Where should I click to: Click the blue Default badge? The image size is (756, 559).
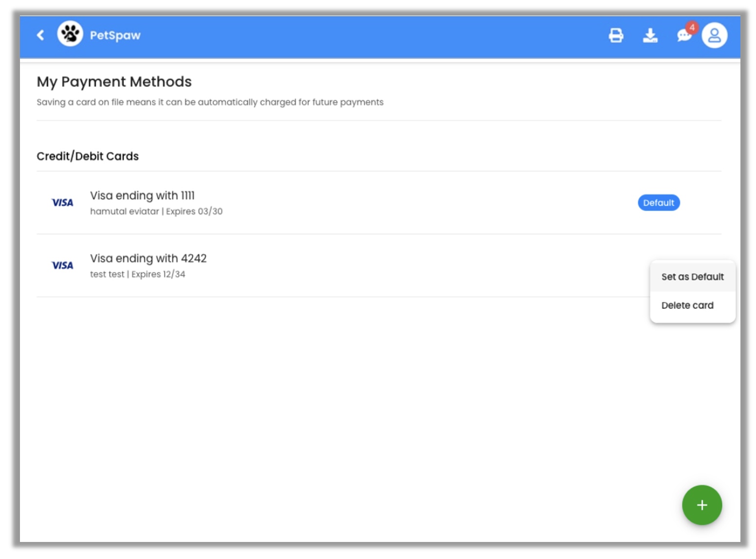tap(658, 203)
